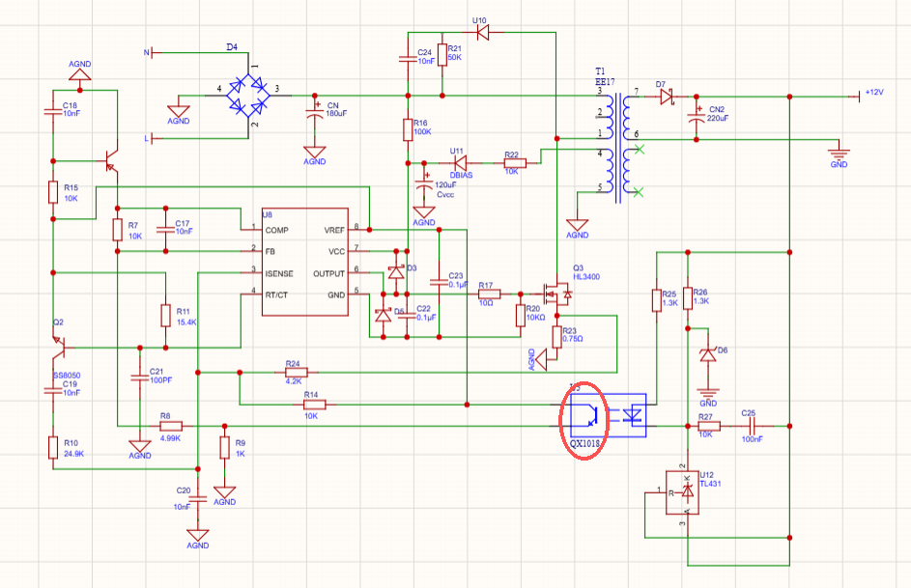Screen dimensions: 911x588
Task: Select the U10 snubber diode symbol
Action: click(x=482, y=33)
